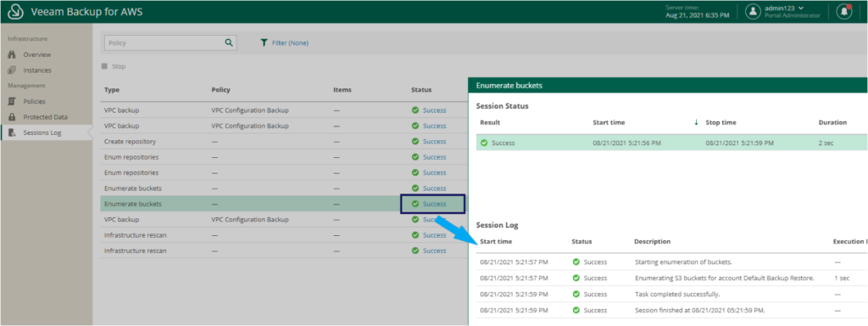Click success icon in the Session Status result row
The image size is (868, 326).
coord(484,143)
